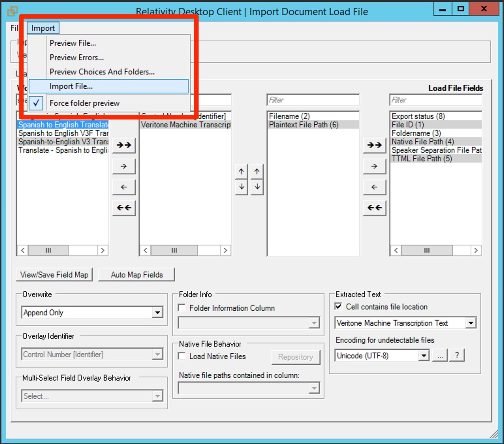Screen dimensions: 504x444
Task: Click the left panel's single left arrow
Action: (124, 187)
